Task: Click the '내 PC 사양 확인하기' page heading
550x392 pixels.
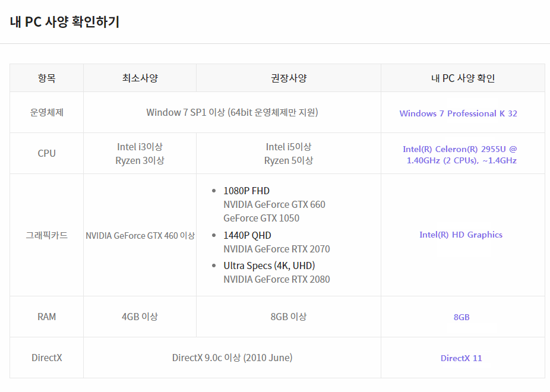Action: point(65,22)
